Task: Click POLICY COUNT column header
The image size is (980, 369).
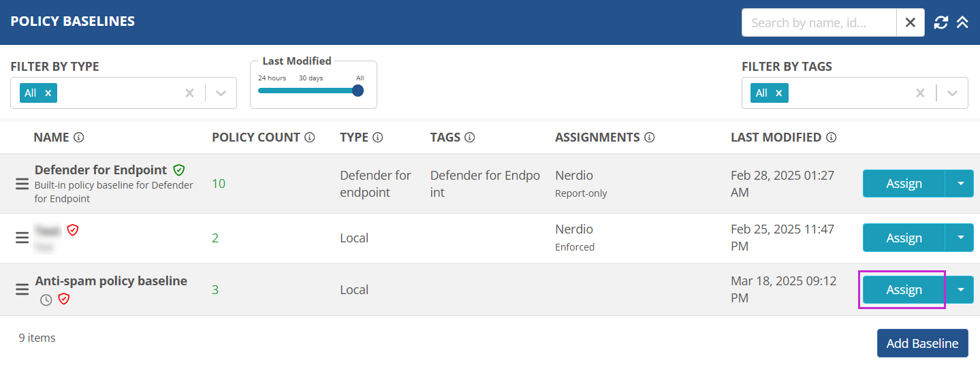Action: [256, 138]
